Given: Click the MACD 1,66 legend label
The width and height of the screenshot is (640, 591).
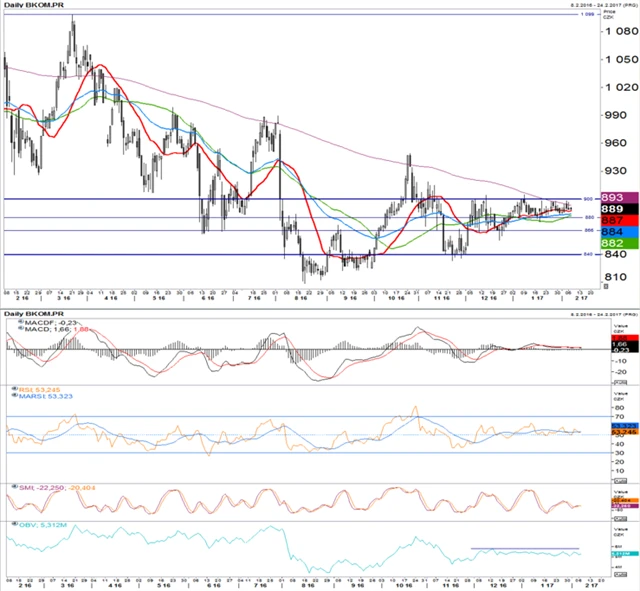Looking at the screenshot, I should tap(40, 330).
